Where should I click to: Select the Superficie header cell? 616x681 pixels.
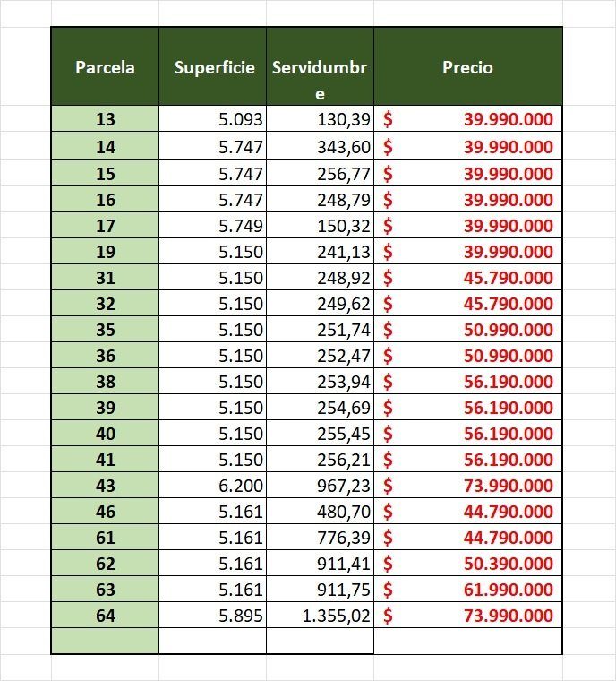[x=212, y=66]
